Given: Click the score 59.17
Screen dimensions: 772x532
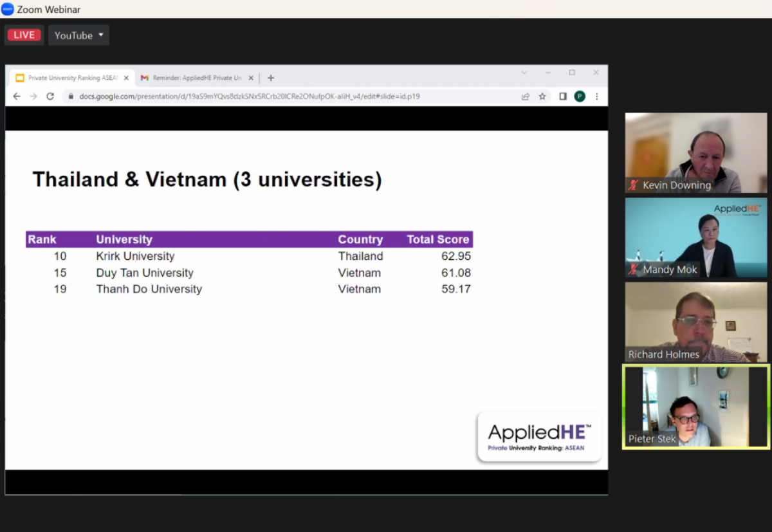Looking at the screenshot, I should (x=456, y=289).
